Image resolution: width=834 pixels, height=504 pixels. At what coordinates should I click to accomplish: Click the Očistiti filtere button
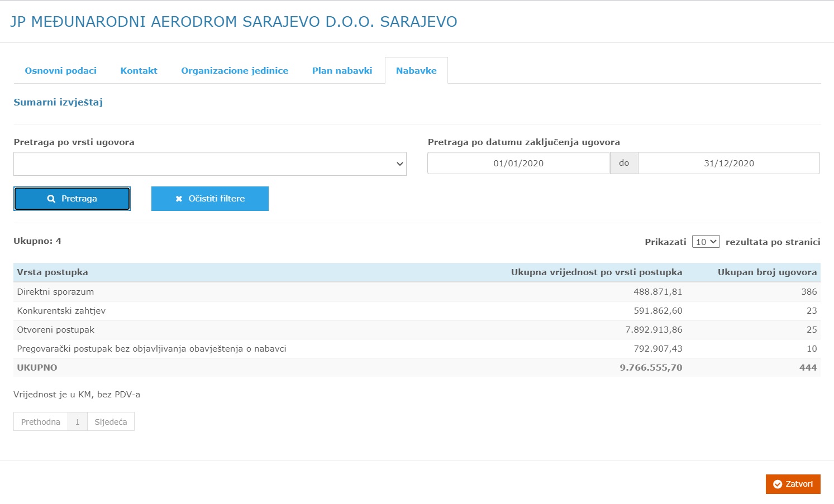[210, 199]
